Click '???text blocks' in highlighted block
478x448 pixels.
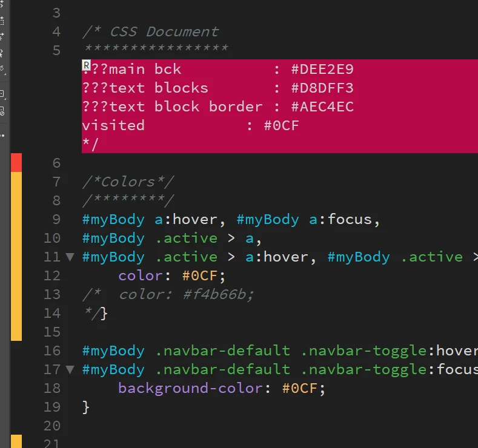145,88
